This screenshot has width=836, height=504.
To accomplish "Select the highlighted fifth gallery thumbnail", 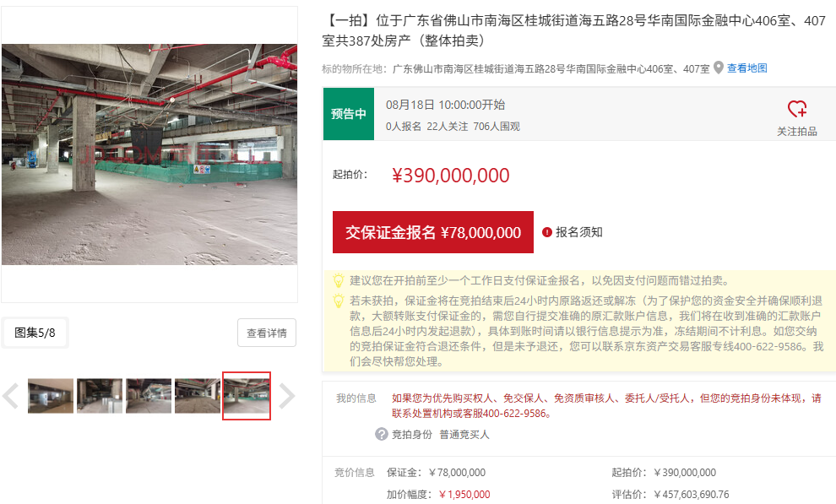I will coord(247,396).
